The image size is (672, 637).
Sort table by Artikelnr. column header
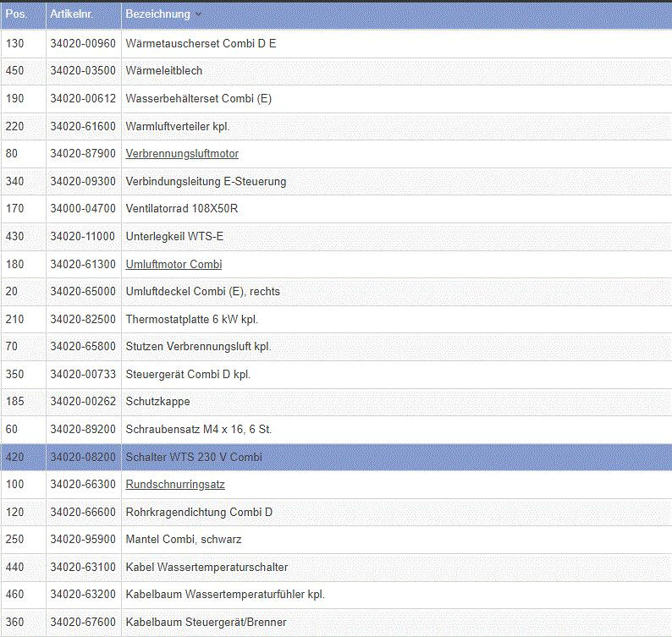74,15
